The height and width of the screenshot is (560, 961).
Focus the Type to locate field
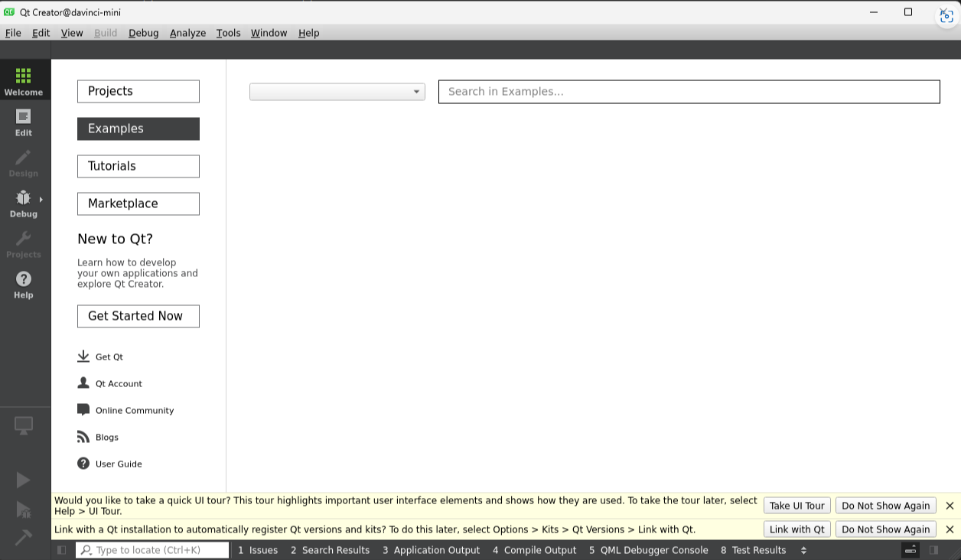(152, 550)
